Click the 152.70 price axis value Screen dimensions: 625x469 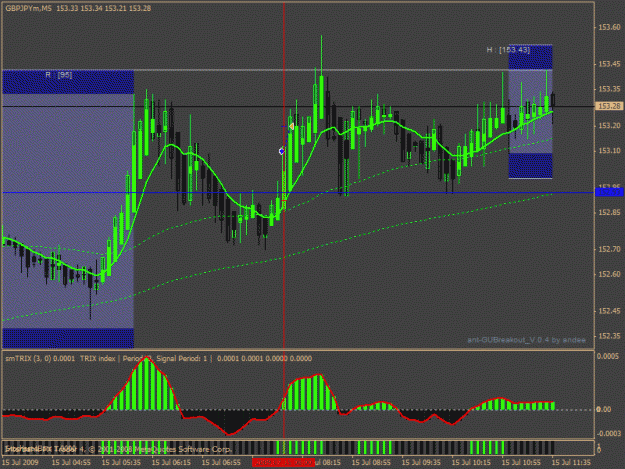coord(609,249)
